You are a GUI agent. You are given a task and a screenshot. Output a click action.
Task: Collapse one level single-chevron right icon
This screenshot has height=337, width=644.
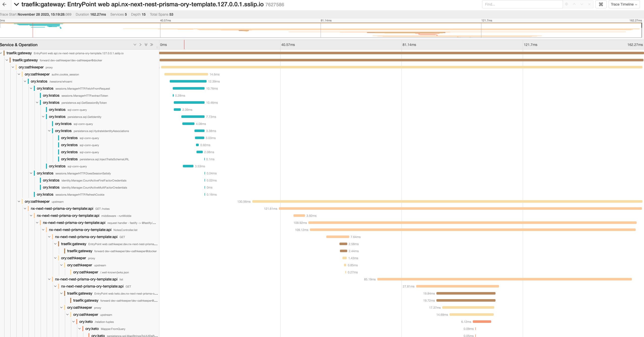(140, 45)
